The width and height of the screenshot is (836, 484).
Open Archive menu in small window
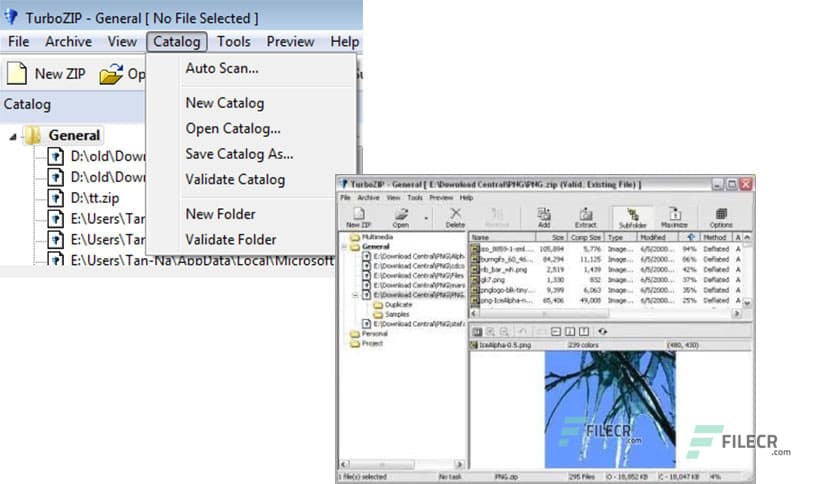(368, 198)
